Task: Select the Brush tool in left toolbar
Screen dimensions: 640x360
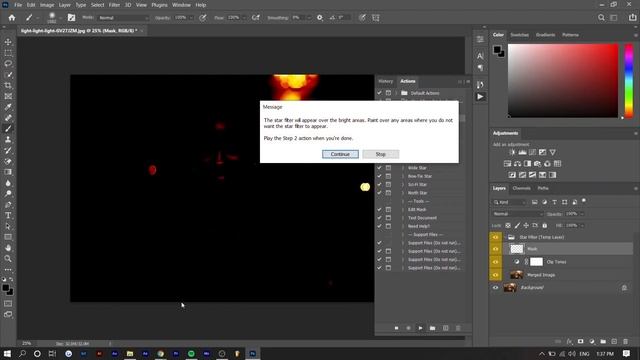Action: coord(8,129)
